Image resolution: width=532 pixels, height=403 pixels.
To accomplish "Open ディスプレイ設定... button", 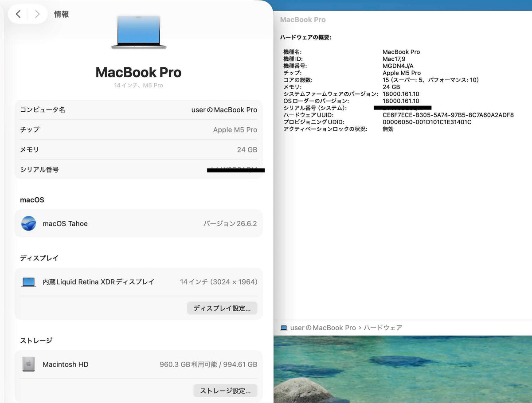I will [222, 308].
